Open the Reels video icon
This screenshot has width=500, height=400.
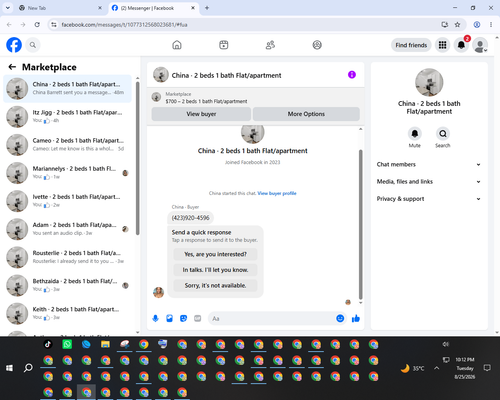tap(224, 45)
